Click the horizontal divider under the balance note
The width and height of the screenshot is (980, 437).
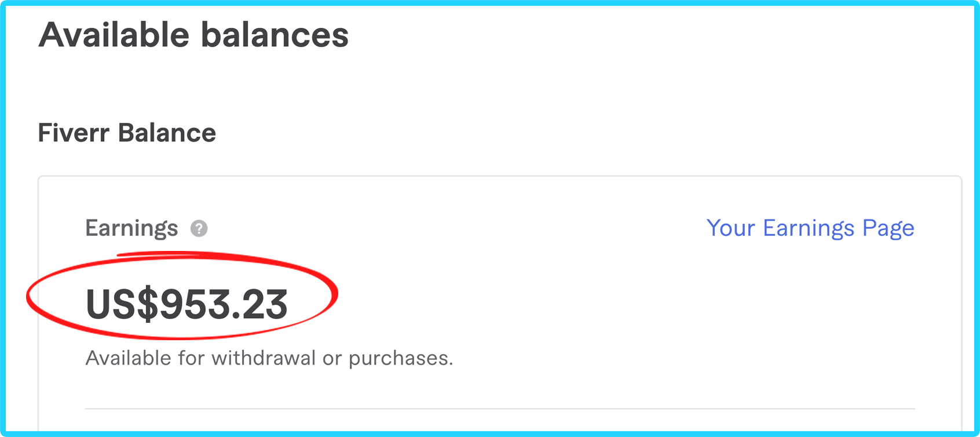tap(500, 409)
